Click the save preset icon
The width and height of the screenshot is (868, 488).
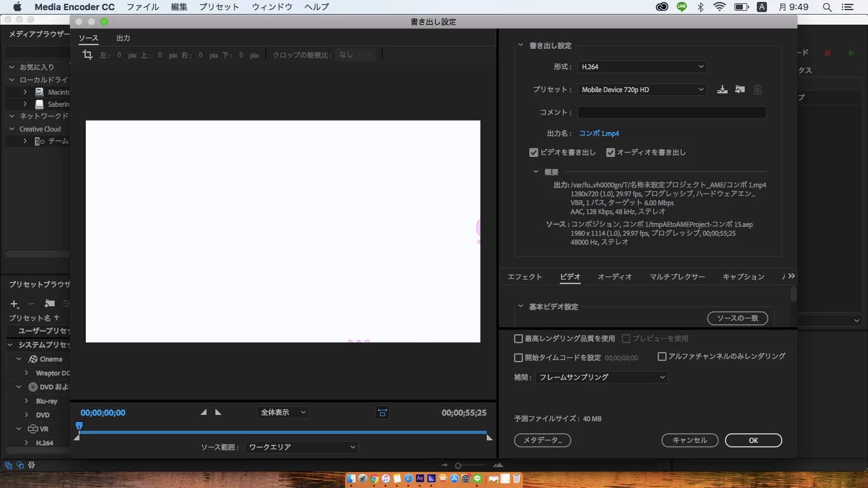click(x=722, y=90)
